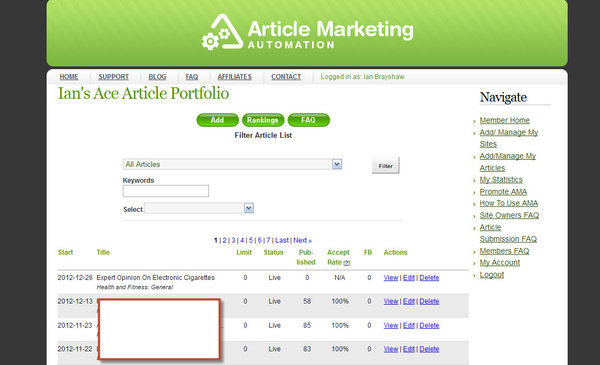This screenshot has width=600, height=365.
Task: Open Add/Manage My Articles link
Action: pyautogui.click(x=508, y=162)
